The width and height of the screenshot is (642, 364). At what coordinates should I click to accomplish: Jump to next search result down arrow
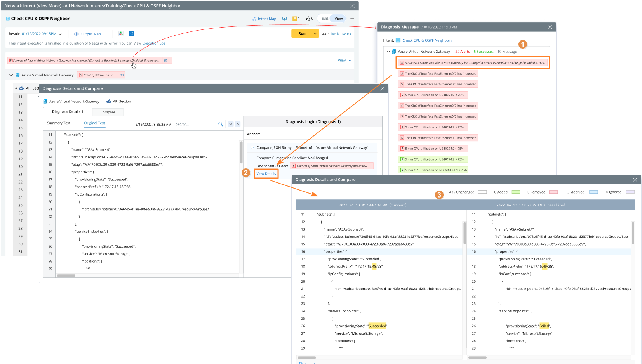[x=231, y=124]
